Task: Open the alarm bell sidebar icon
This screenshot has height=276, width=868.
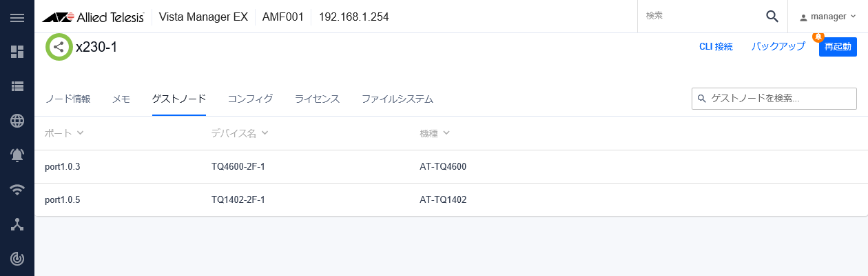Action: point(17,155)
